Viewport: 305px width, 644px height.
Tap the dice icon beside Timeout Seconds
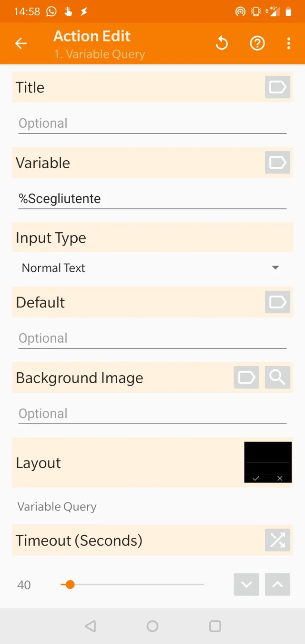tap(277, 540)
